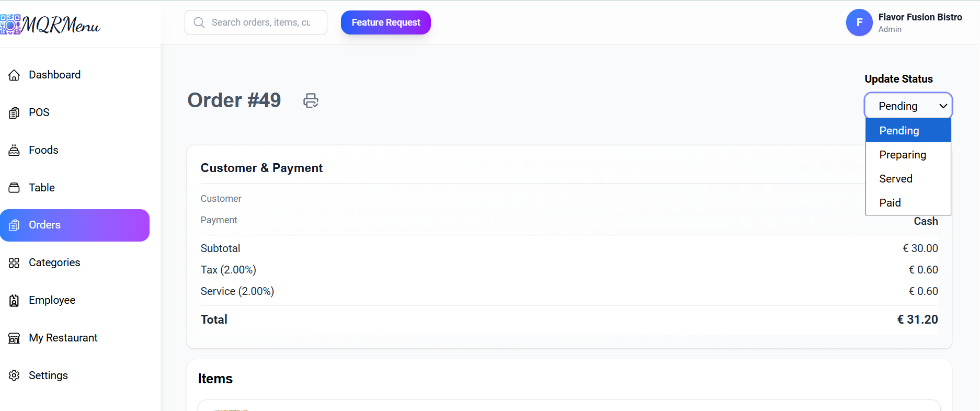
Task: Focus the search orders input field
Action: 260,22
